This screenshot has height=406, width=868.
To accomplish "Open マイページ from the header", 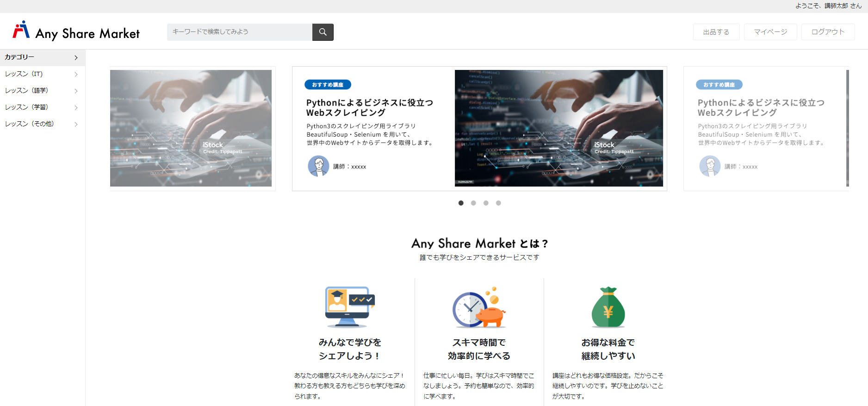I will pos(770,32).
